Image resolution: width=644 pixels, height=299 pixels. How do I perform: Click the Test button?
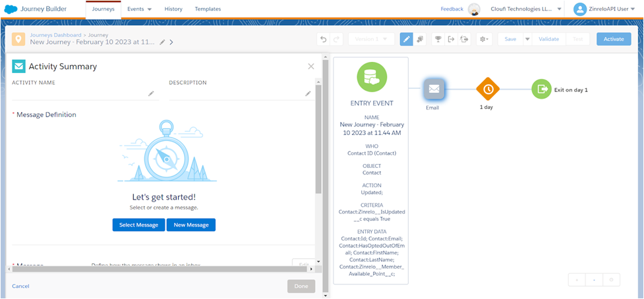[x=578, y=40]
